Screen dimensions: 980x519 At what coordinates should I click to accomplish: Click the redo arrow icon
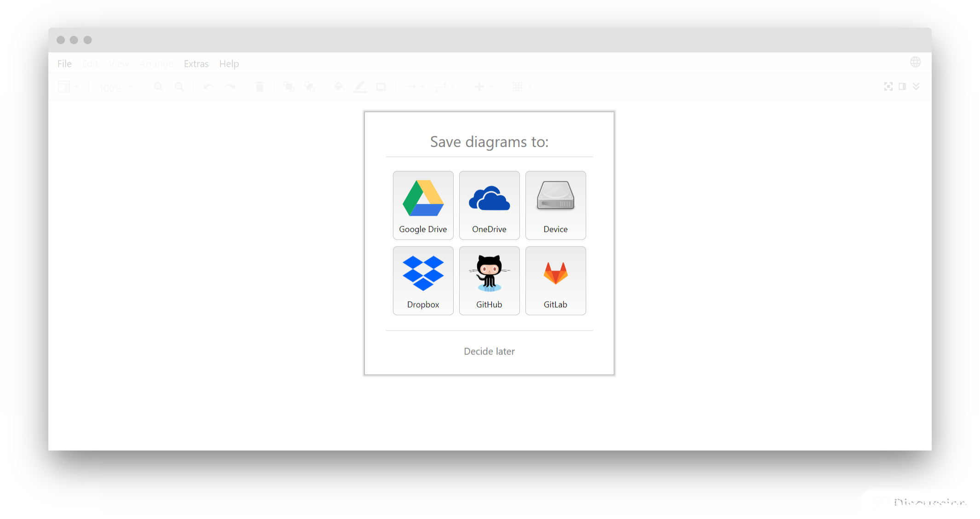pyautogui.click(x=230, y=87)
